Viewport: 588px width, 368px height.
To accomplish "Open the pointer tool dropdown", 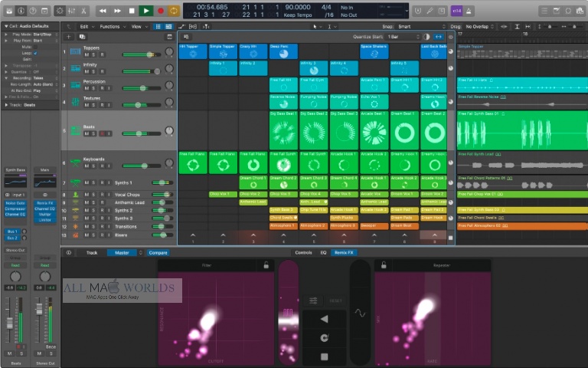I will click(x=317, y=27).
